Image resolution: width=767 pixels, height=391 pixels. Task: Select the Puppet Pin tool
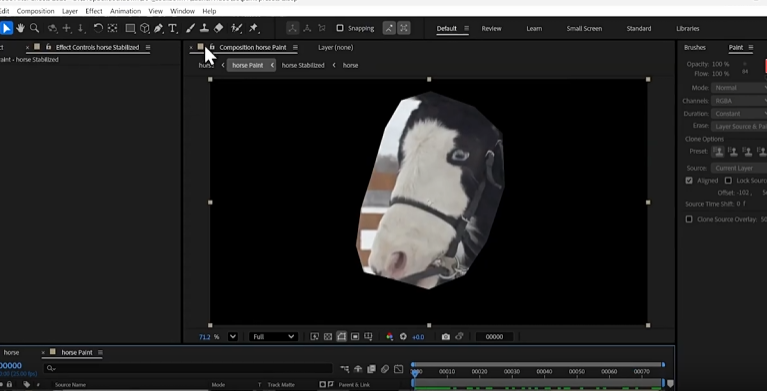click(x=253, y=28)
